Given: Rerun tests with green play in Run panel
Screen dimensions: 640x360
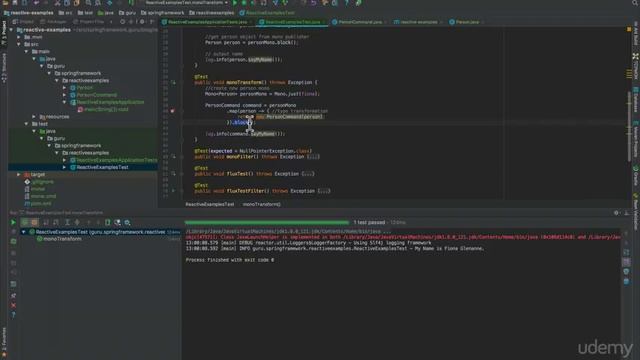Looking at the screenshot, I should 13,222.
